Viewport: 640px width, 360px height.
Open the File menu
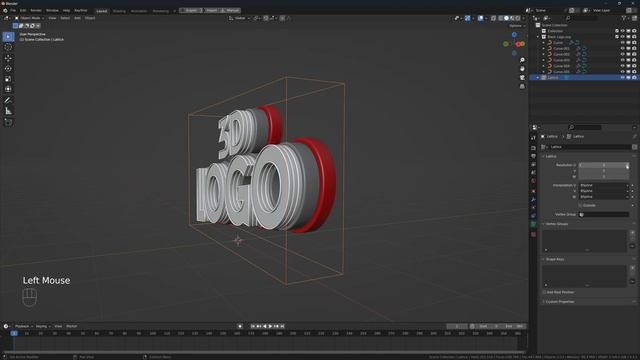(13, 10)
